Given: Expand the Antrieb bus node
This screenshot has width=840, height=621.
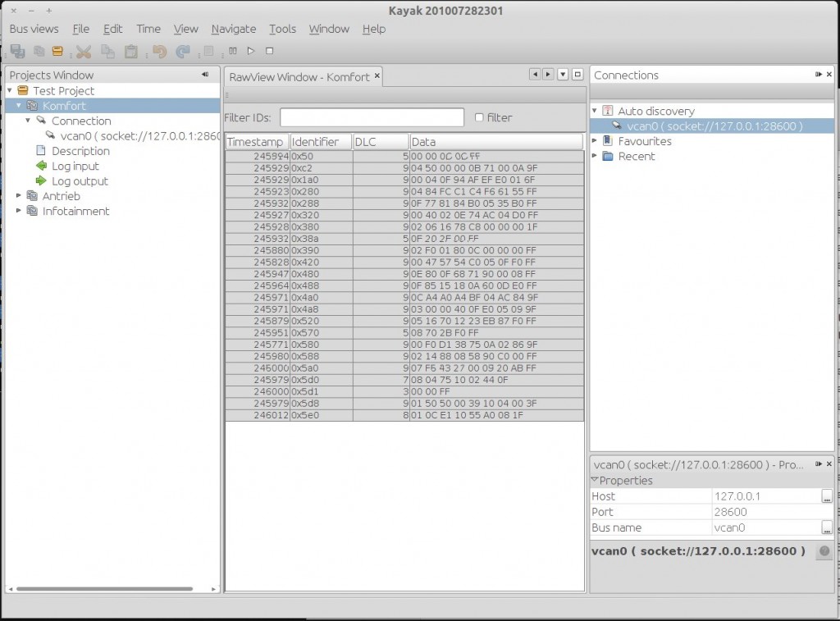Looking at the screenshot, I should [20, 196].
